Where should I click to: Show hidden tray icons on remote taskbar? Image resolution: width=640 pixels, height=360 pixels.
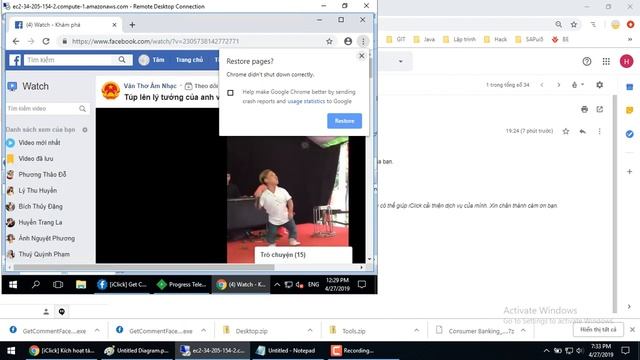coord(277,284)
